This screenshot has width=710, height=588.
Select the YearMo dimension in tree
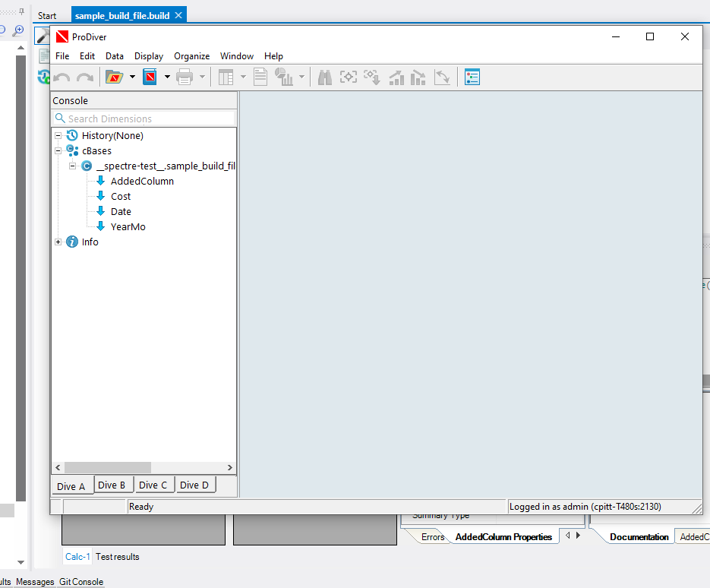pyautogui.click(x=128, y=226)
